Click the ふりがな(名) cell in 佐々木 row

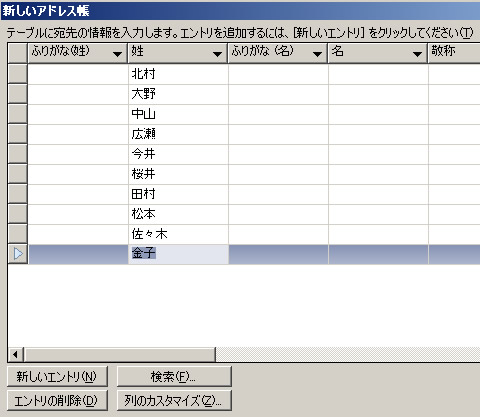coord(278,234)
